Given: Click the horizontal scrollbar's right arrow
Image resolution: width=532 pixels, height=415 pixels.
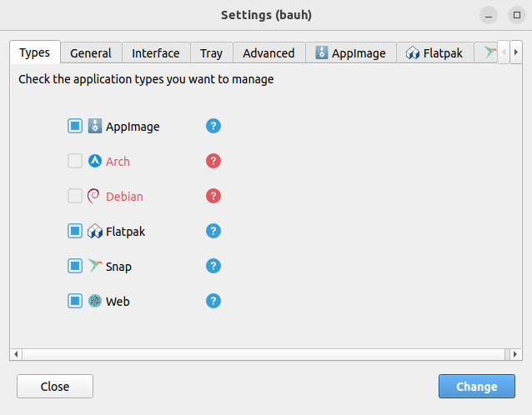Looking at the screenshot, I should pos(515,354).
